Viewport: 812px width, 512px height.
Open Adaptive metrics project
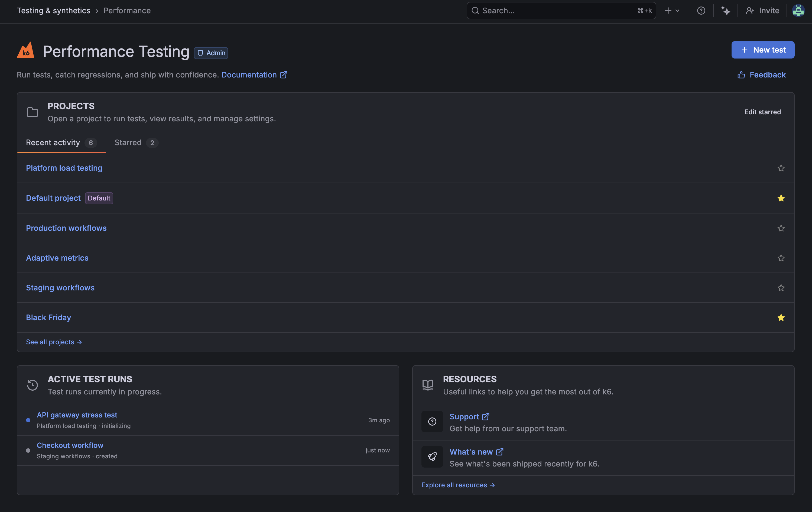coord(57,258)
